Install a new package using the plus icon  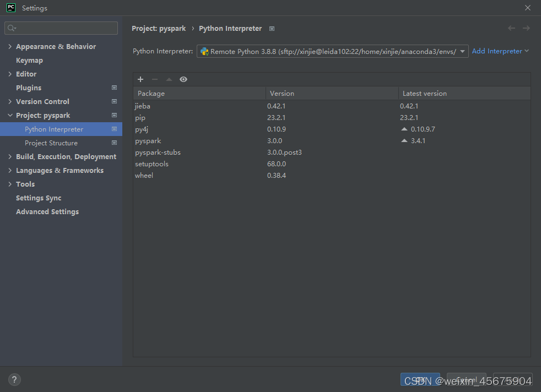[x=140, y=79]
